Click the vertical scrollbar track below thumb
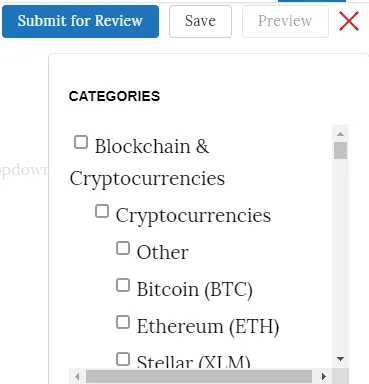This screenshot has width=369, height=384. (x=340, y=257)
